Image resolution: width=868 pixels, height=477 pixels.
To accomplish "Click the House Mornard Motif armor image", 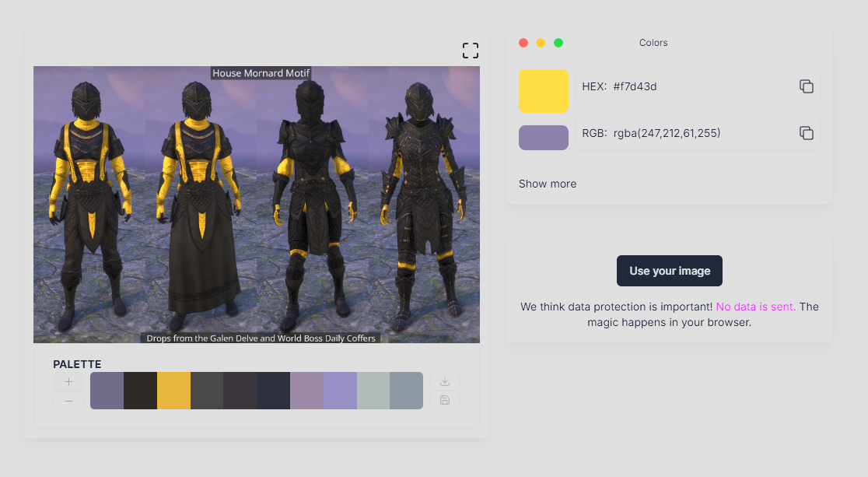I will tap(257, 205).
